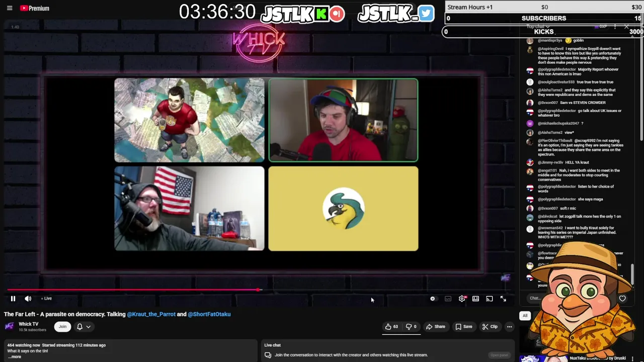This screenshot has height=362, width=644.
Task: Click @angst101 chat message
Action: pyautogui.click(x=579, y=175)
